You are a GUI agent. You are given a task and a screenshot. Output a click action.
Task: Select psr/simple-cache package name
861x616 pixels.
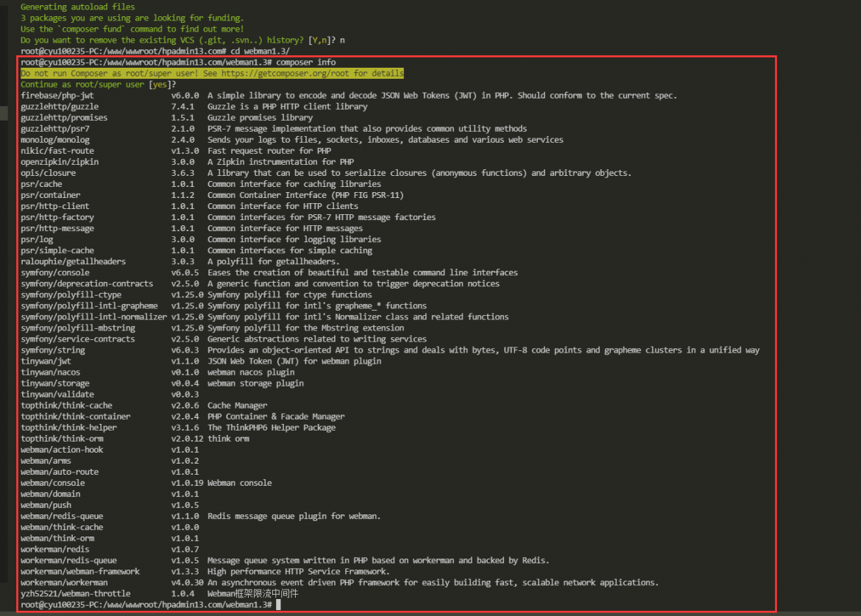(57, 250)
